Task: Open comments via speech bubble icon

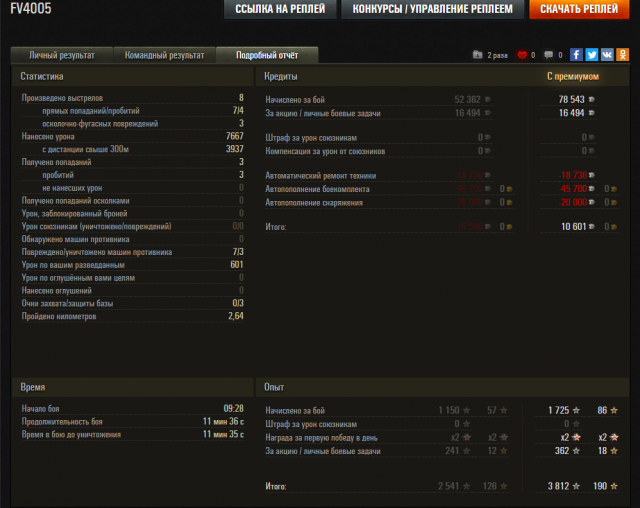Action: click(x=548, y=55)
